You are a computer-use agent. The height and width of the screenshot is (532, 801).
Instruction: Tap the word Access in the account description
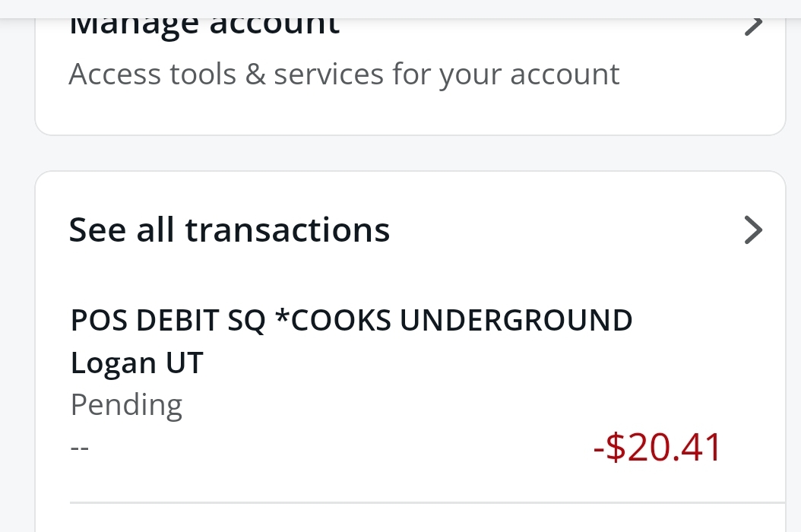click(114, 74)
